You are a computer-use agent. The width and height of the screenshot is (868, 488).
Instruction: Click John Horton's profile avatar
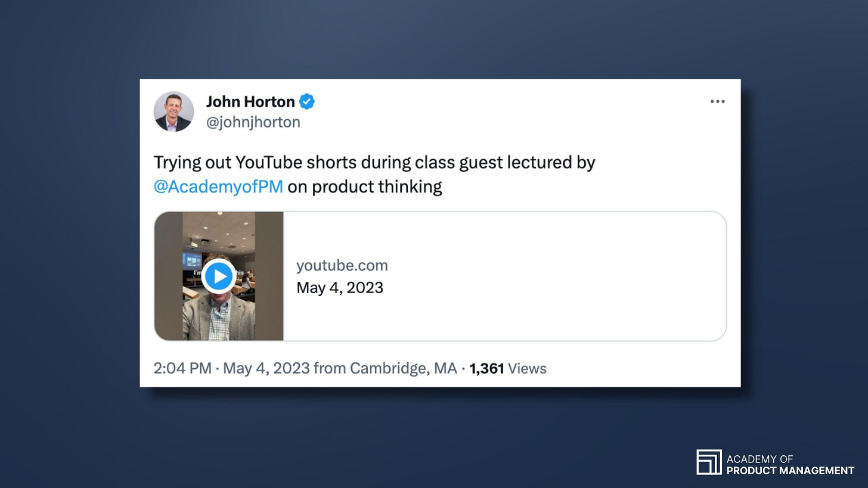coord(173,111)
